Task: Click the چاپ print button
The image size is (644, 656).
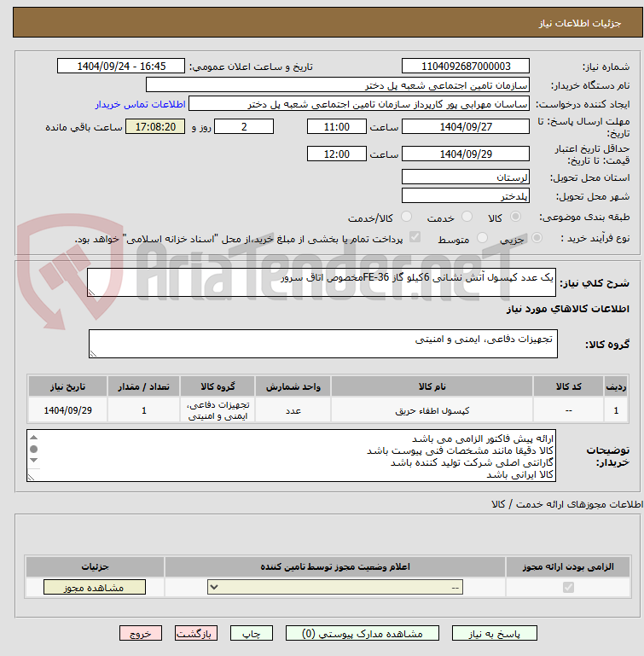Action: pyautogui.click(x=252, y=634)
